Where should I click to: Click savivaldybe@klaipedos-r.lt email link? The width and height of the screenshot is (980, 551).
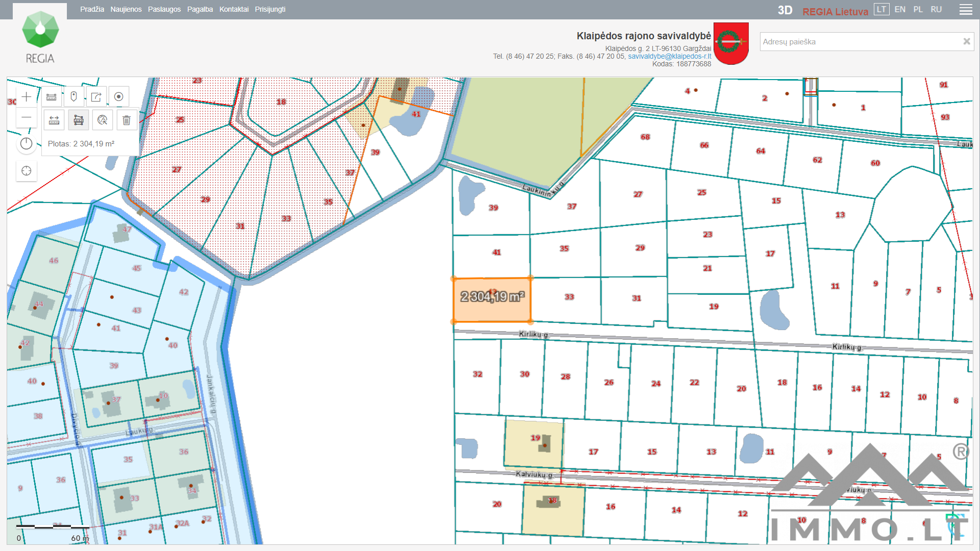pos(669,56)
